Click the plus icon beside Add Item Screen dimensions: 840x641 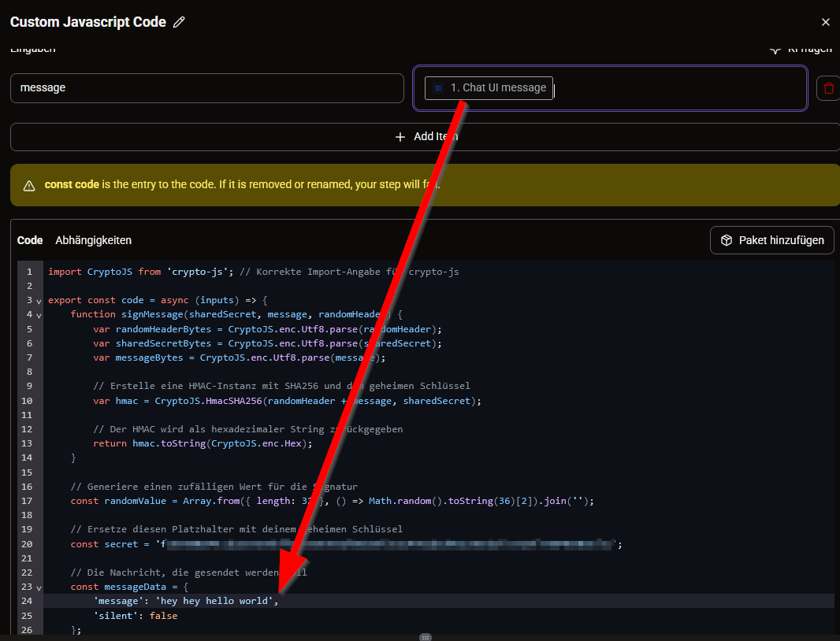click(400, 137)
